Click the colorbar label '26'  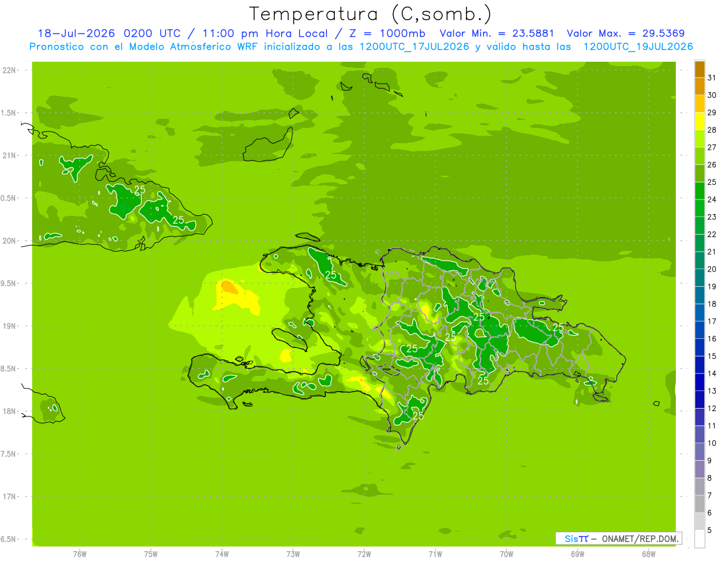point(712,164)
